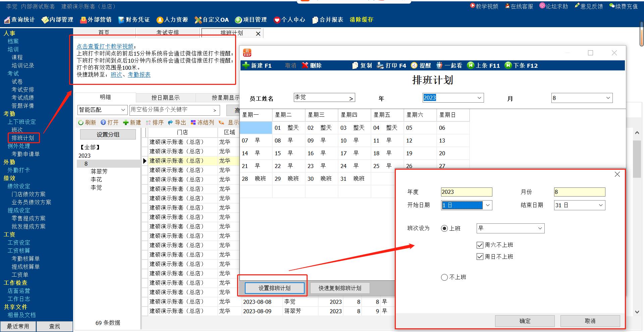Open the 个人中心 module
This screenshot has height=332, width=644.
coord(289,20)
